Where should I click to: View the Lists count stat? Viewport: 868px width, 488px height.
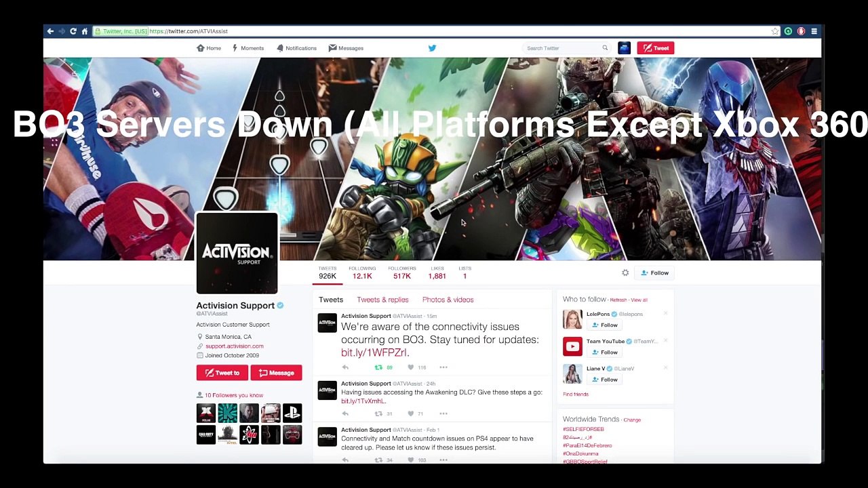465,273
